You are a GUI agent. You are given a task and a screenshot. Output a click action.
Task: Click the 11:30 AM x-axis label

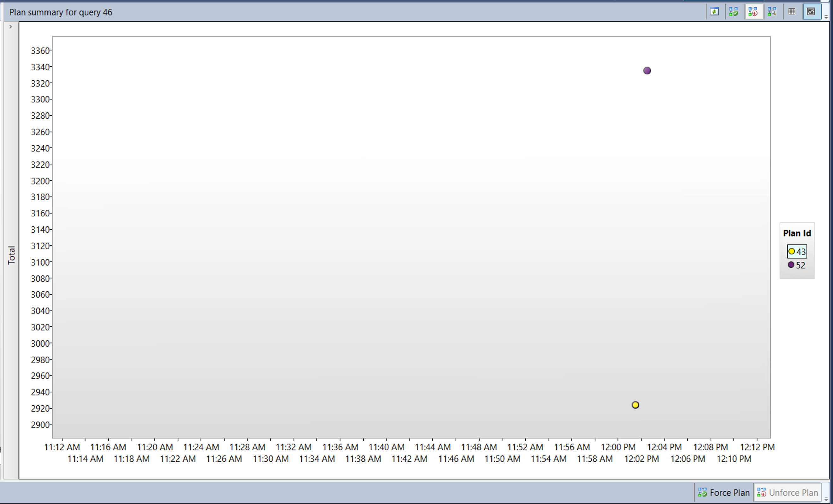pos(271,459)
